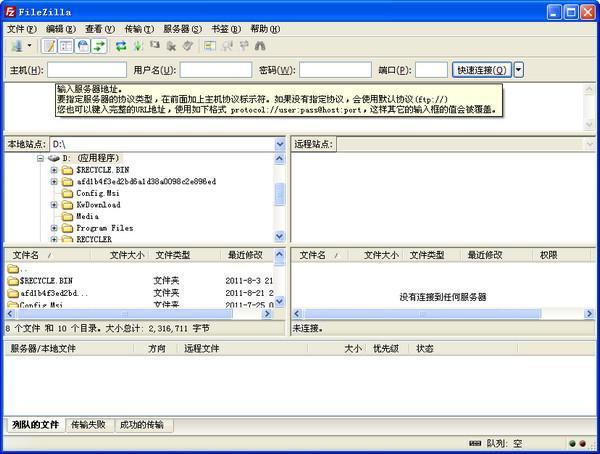Image resolution: width=600 pixels, height=454 pixels.
Task: Open the directory listing filters icon
Action: pyautogui.click(x=209, y=46)
